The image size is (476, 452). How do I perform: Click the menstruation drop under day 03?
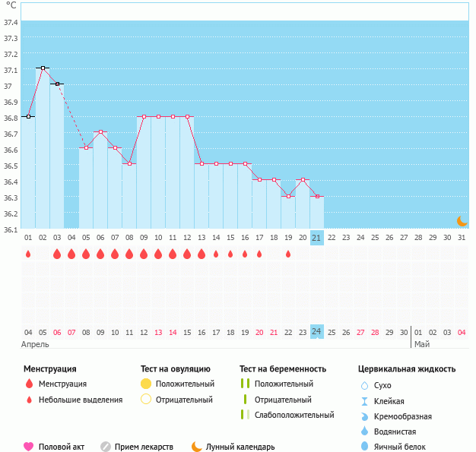click(57, 254)
